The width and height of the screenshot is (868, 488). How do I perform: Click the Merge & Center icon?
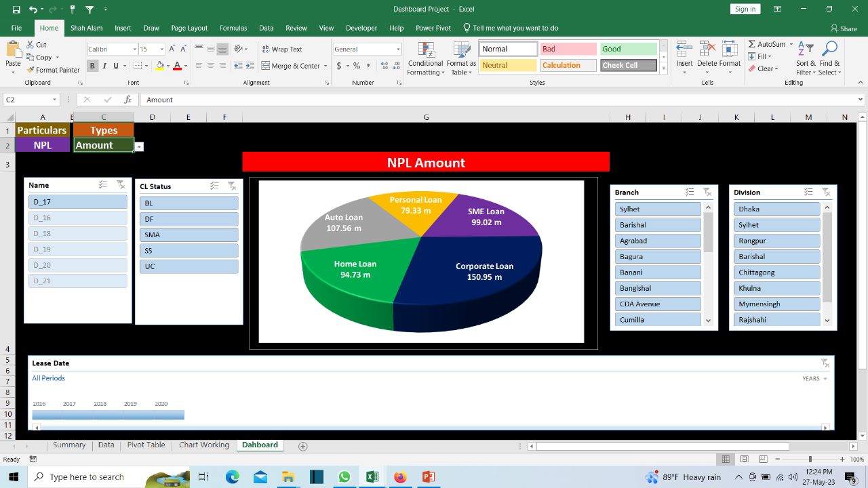(267, 66)
